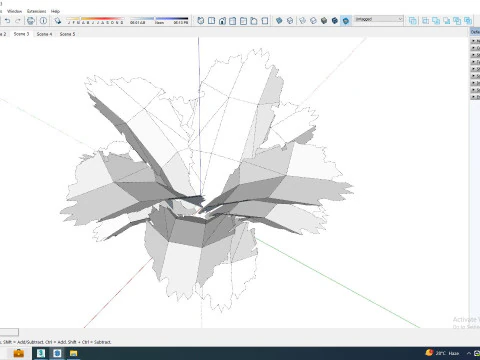Select the Front view house icon
Viewport: 480px width, 360px height.
click(222, 21)
